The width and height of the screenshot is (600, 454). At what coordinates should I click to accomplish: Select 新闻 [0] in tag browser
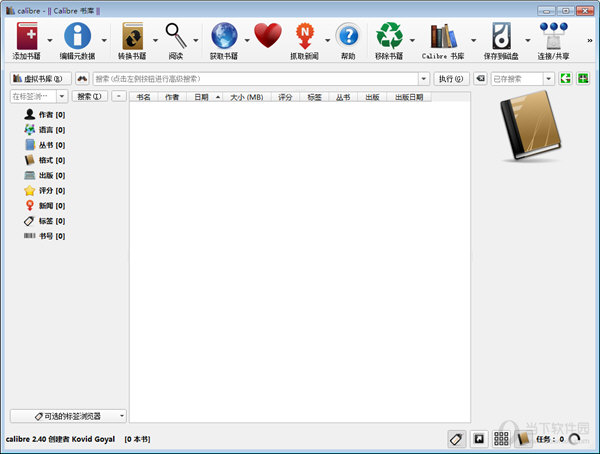[x=45, y=206]
